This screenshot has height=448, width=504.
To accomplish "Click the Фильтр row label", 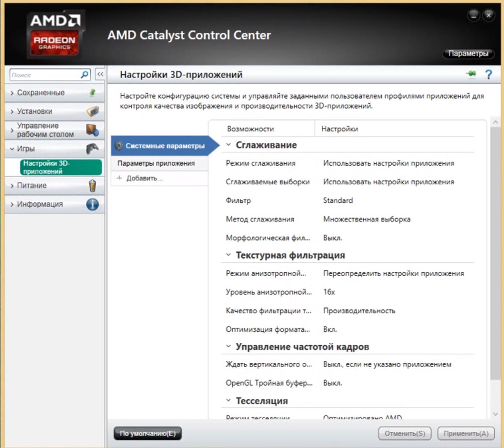I will click(x=238, y=201).
